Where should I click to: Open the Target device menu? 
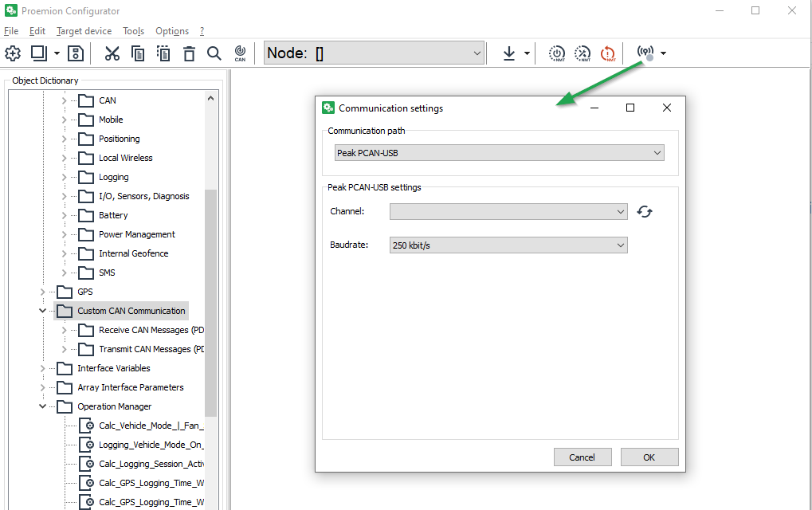(x=84, y=31)
